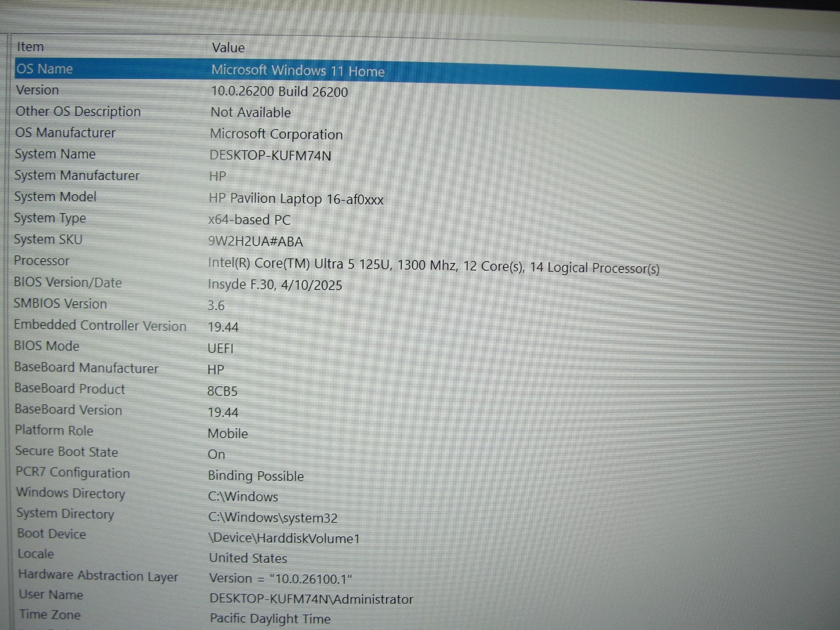
Task: Select the System Directory row label
Action: tap(65, 513)
